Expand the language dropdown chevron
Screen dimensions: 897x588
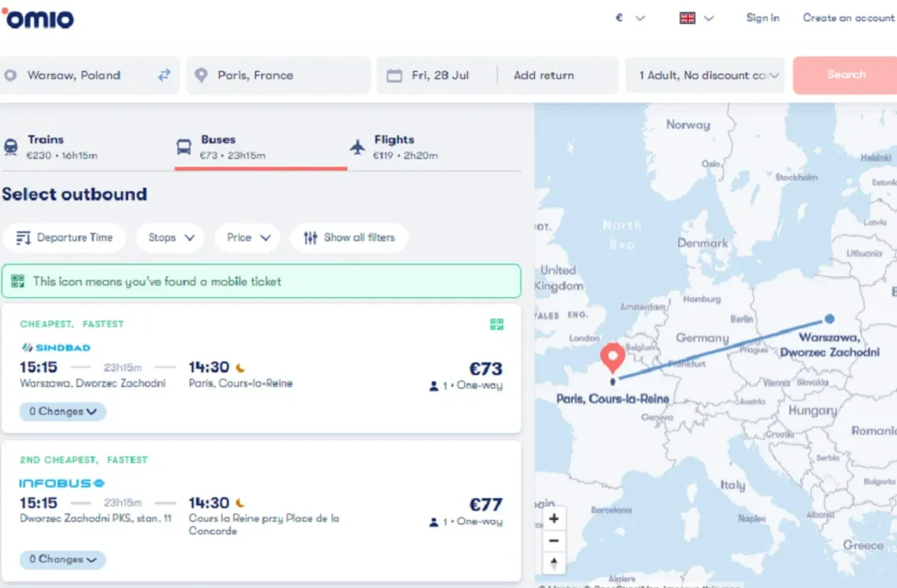[x=709, y=18]
